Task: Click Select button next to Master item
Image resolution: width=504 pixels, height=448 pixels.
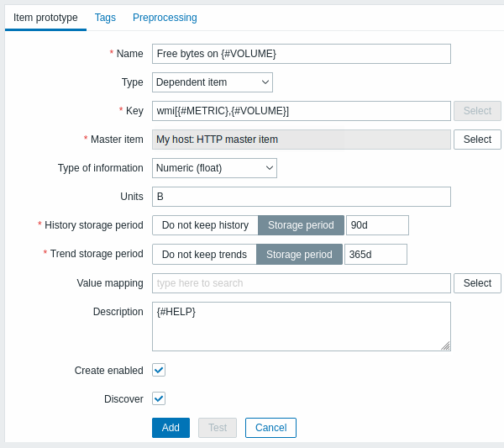Action: (476, 140)
